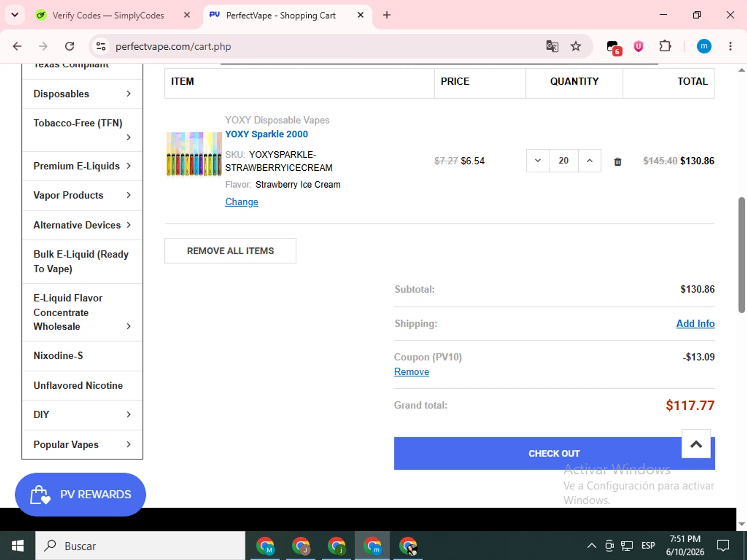Screen dimensions: 747x560
Task: Click the page vertical scrollbar thumb
Action: point(742,255)
